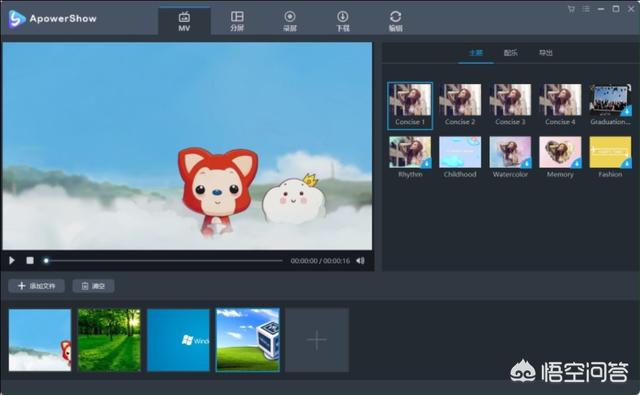Choose the Watercolor theme
The height and width of the screenshot is (395, 640).
click(x=510, y=157)
